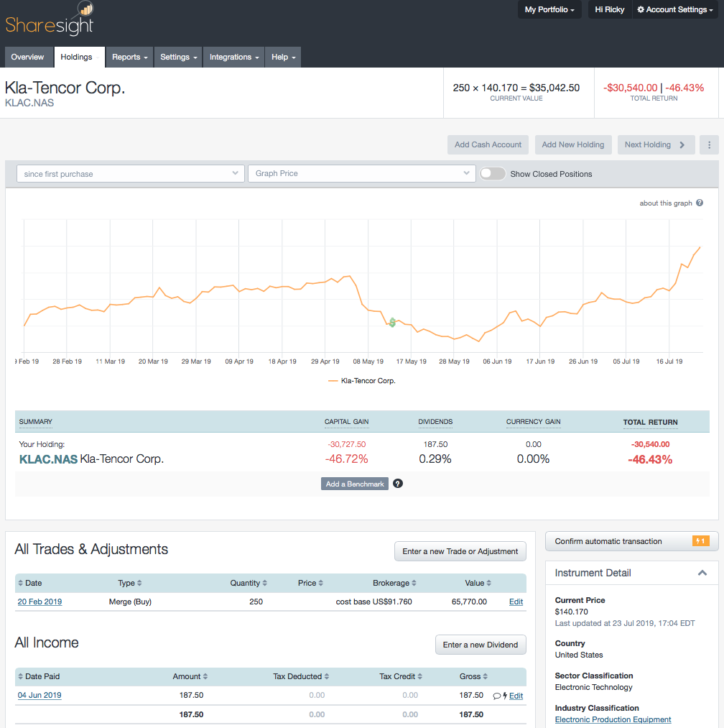
Task: Open the My Portfolio dropdown
Action: tap(549, 9)
